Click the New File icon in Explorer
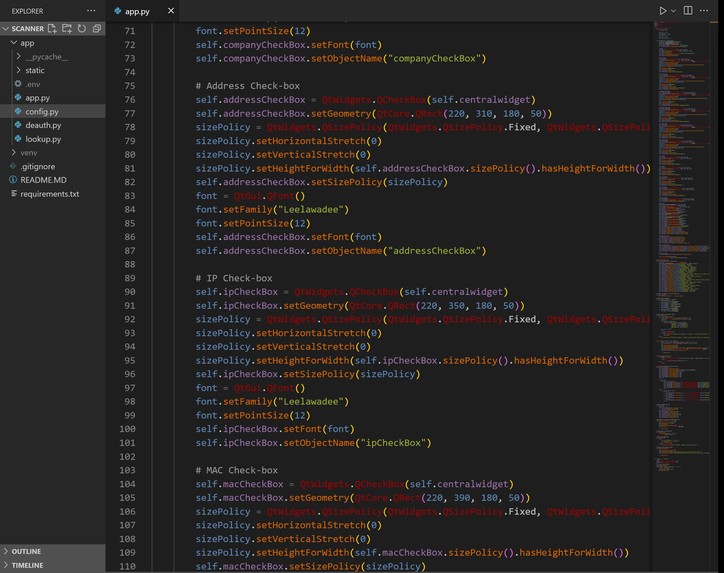The image size is (724, 573). [x=52, y=29]
